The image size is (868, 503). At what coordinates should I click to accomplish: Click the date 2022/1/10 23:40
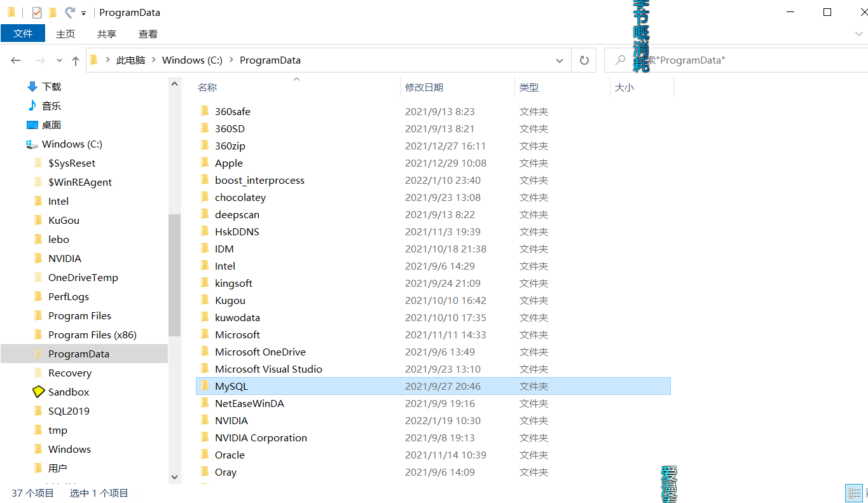click(x=443, y=180)
